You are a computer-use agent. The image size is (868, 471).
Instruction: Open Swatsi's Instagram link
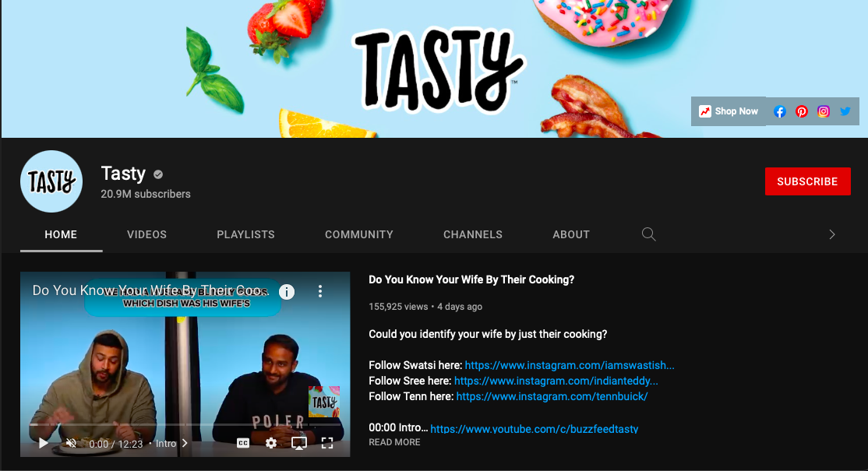point(570,365)
